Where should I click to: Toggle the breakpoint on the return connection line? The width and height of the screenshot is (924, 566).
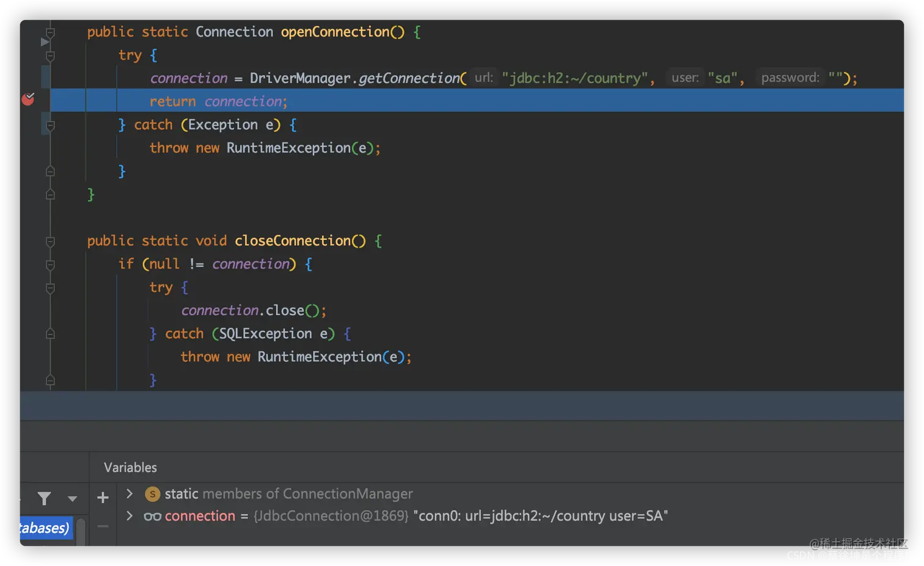28,99
